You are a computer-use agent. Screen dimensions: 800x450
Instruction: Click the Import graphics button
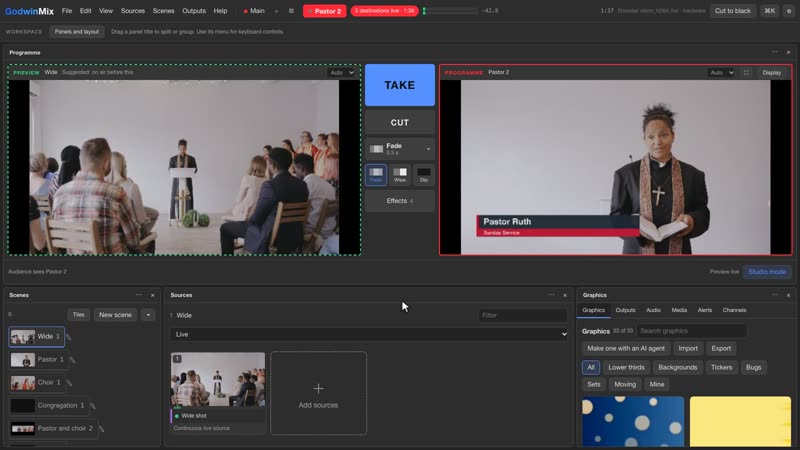point(688,348)
